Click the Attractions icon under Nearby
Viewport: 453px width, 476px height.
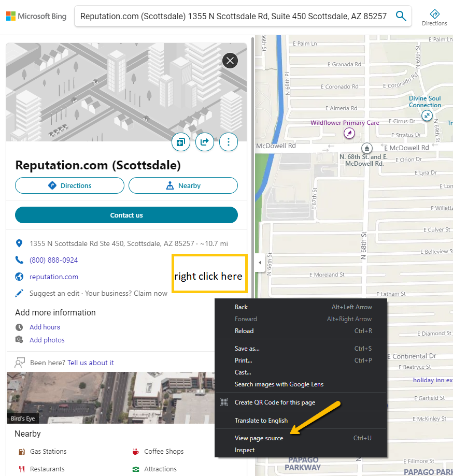136,469
